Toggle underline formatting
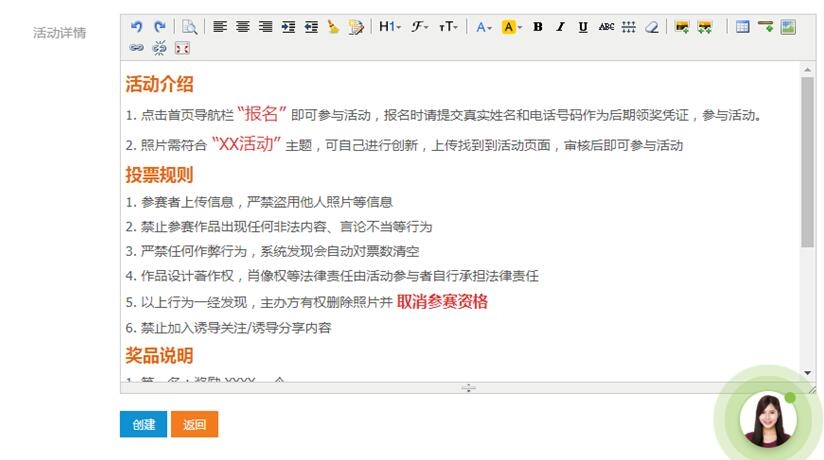The image size is (824, 460). 582,27
